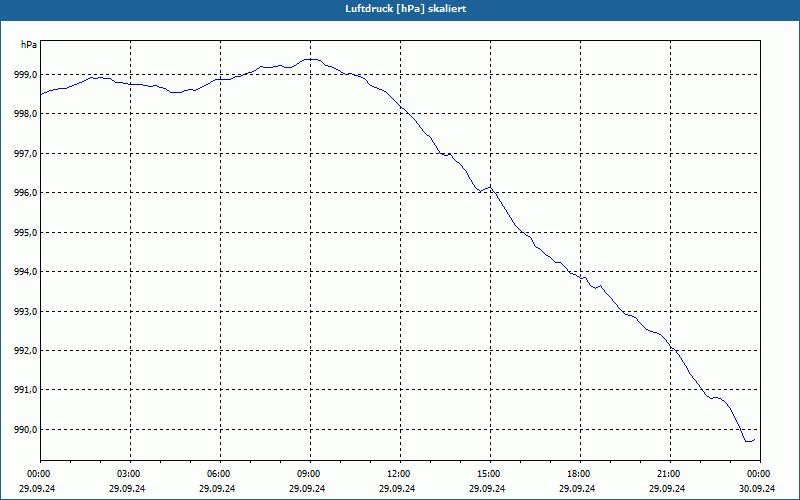The width and height of the screenshot is (800, 500).
Task: Click the pressure curve peak near 09:00
Action: pos(312,59)
